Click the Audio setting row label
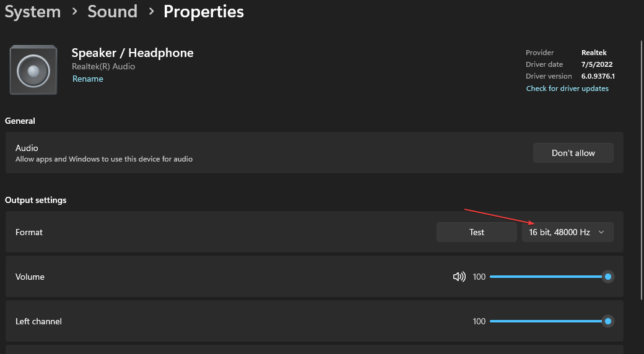Image resolution: width=644 pixels, height=354 pixels. point(27,148)
